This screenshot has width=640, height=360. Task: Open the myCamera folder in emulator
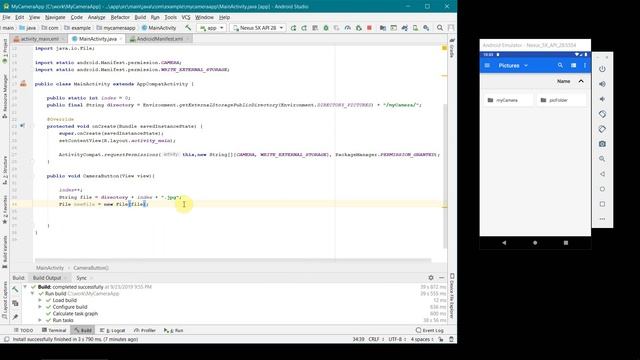(x=508, y=100)
